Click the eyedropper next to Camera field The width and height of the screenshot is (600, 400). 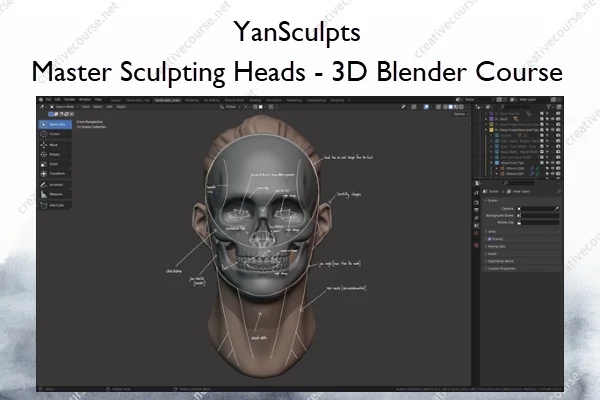point(556,209)
